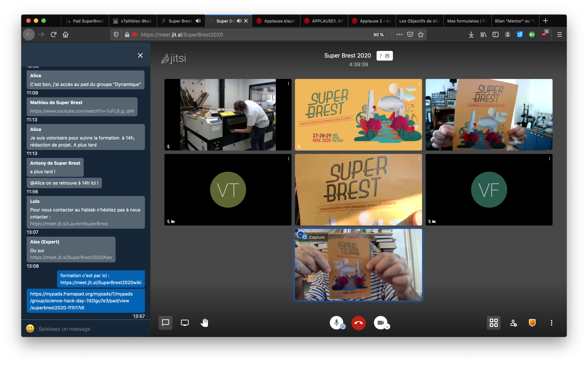Show site security padlock info
The image size is (588, 365).
point(127,34)
